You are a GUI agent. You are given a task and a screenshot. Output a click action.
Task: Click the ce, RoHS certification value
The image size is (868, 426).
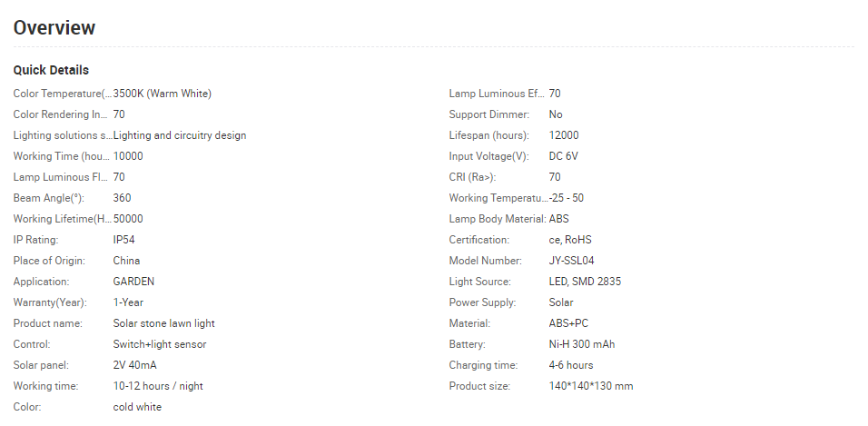[571, 240]
